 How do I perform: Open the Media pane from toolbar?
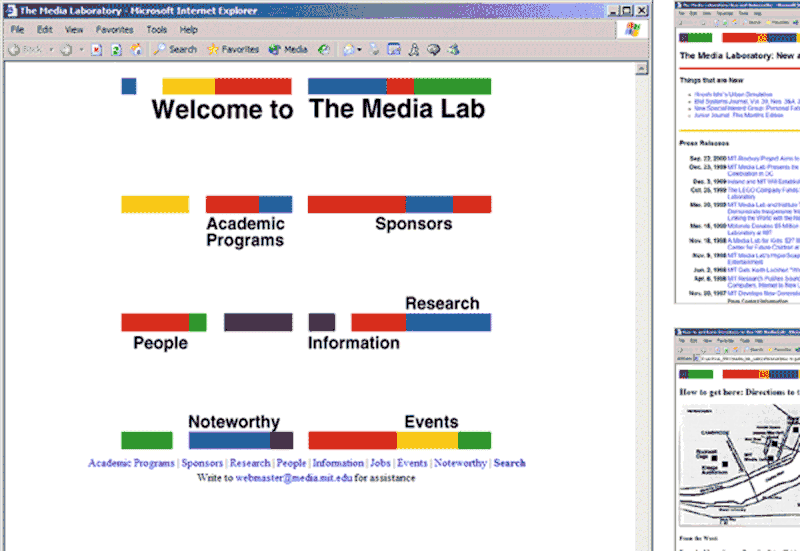tap(288, 49)
